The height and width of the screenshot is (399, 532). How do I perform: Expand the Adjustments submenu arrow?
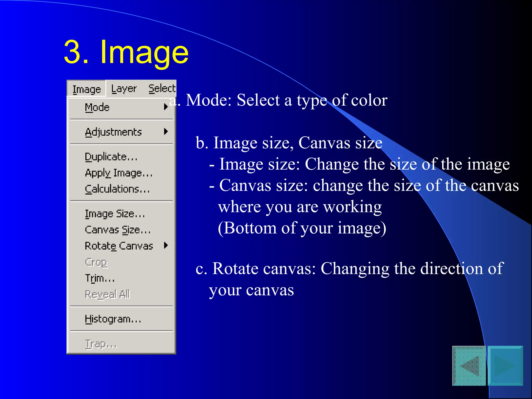(x=166, y=131)
